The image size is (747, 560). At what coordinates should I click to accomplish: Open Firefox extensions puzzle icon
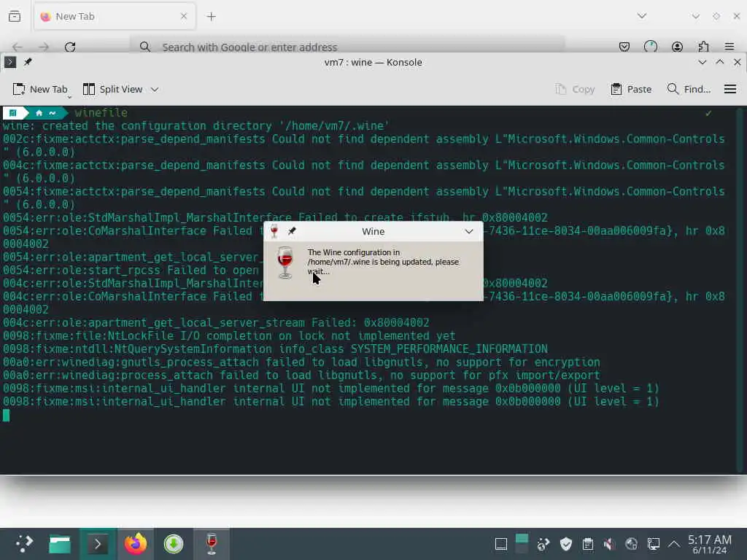pyautogui.click(x=703, y=47)
